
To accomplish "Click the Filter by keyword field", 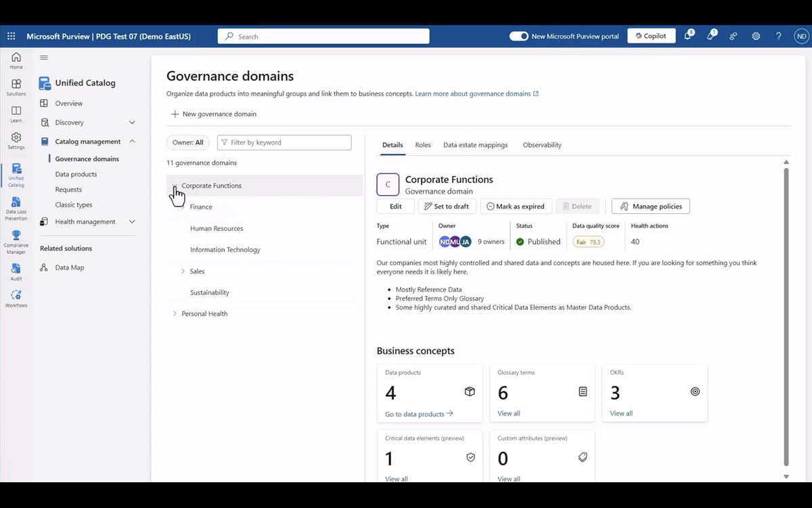I will [284, 142].
